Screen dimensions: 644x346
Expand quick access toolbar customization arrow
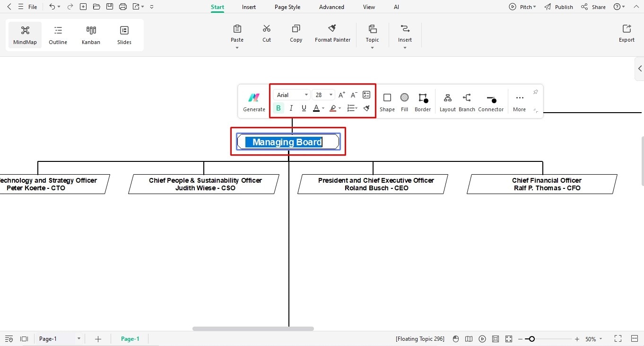(152, 7)
